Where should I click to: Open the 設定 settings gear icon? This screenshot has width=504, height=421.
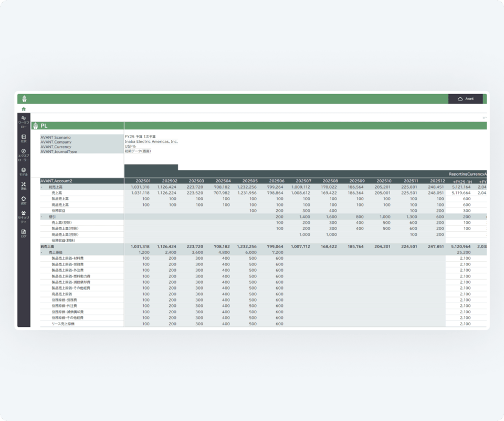click(x=24, y=200)
